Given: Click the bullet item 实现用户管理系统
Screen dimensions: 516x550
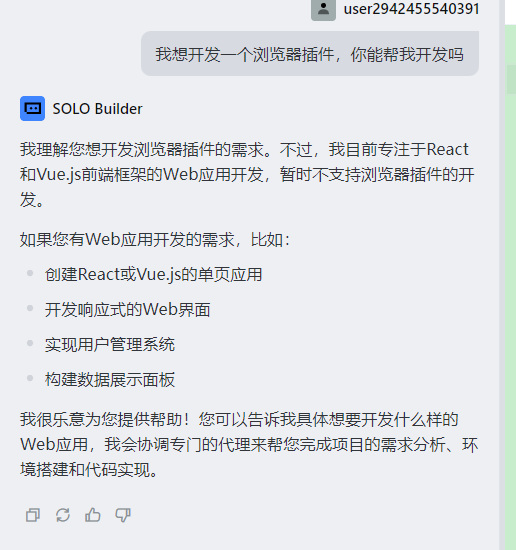Looking at the screenshot, I should pos(109,344).
